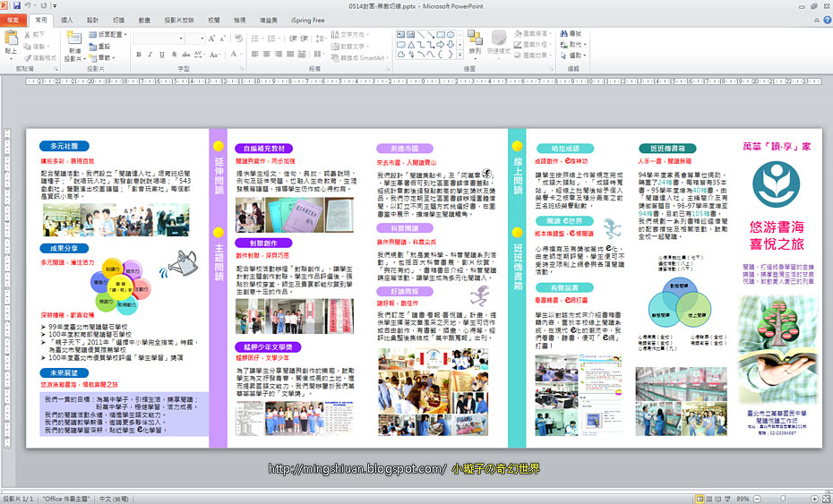Toggle Normal view in status bar

tap(700, 500)
